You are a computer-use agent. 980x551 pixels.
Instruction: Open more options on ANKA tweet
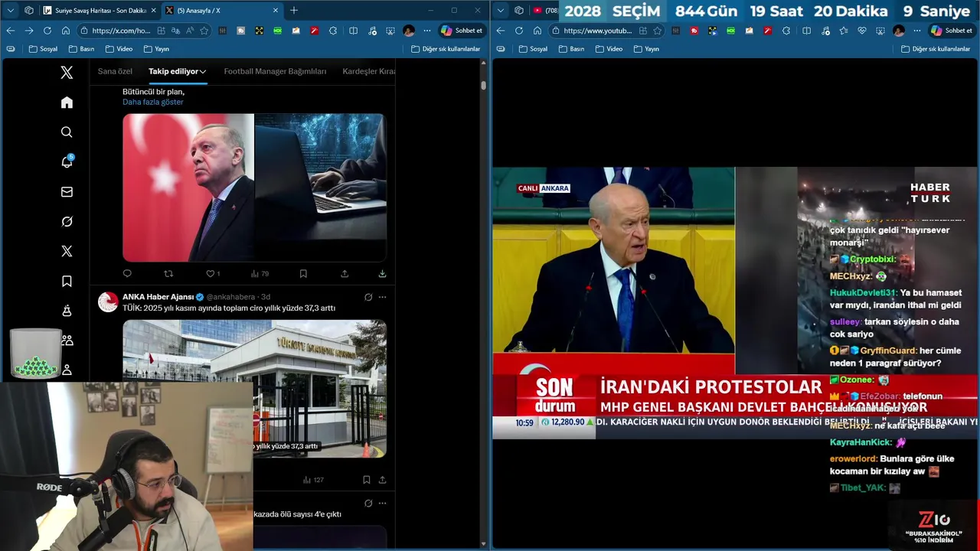382,297
